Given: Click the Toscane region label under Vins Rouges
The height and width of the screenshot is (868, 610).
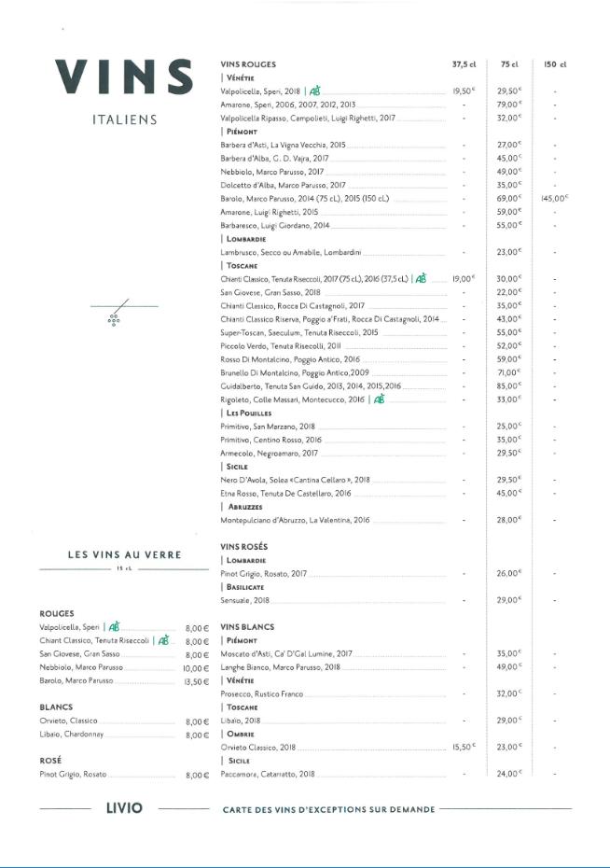Looking at the screenshot, I should point(240,265).
